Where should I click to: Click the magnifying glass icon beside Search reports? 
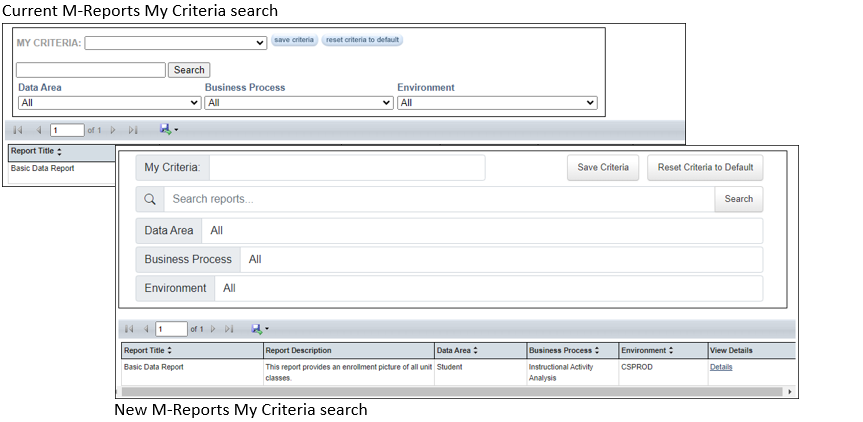[x=150, y=199]
